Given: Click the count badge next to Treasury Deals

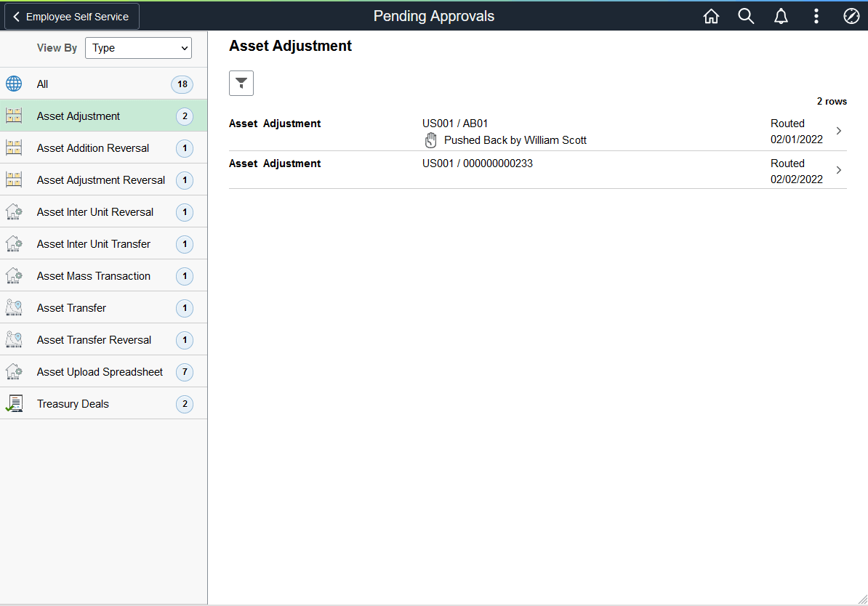Looking at the screenshot, I should click(x=184, y=403).
